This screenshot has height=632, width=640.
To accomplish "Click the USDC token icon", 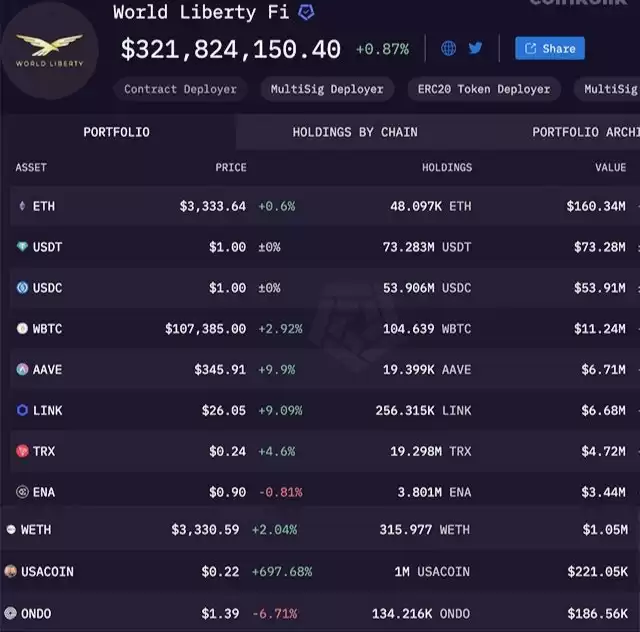I will coord(22,287).
